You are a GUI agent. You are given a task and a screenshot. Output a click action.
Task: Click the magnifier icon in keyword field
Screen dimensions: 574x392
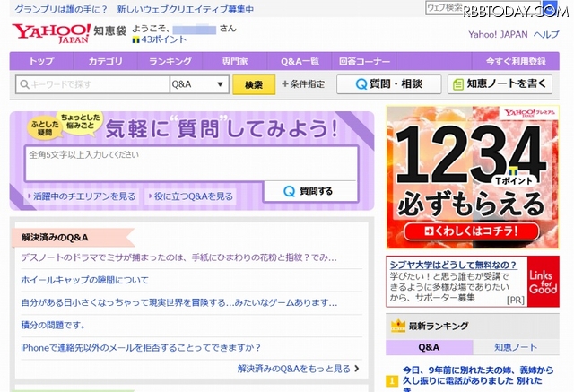click(24, 84)
